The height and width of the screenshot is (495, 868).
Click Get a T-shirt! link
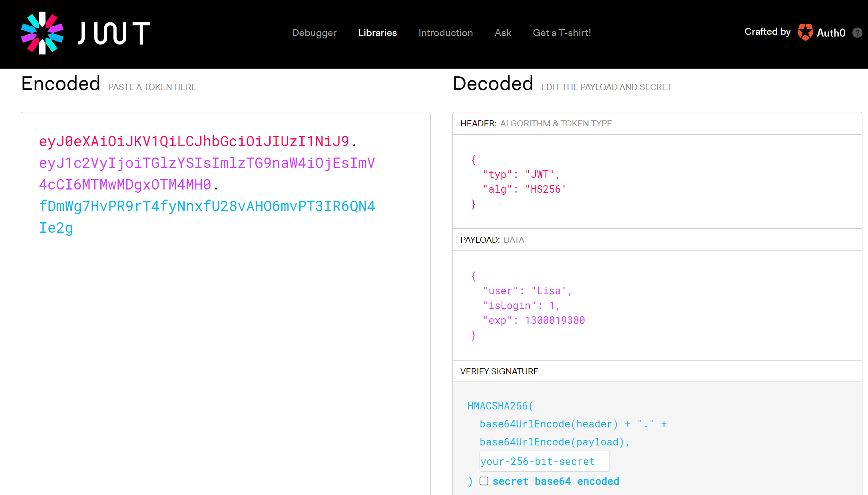coord(561,33)
